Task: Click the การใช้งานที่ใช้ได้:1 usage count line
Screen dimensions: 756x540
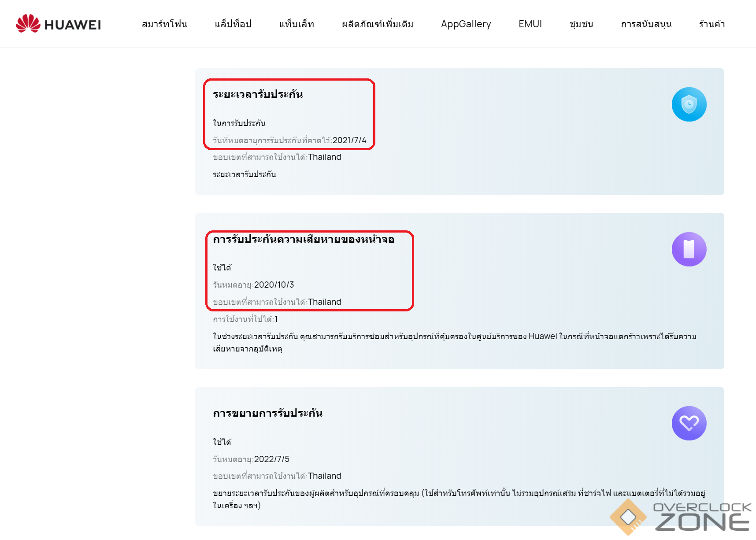Action: [x=245, y=319]
